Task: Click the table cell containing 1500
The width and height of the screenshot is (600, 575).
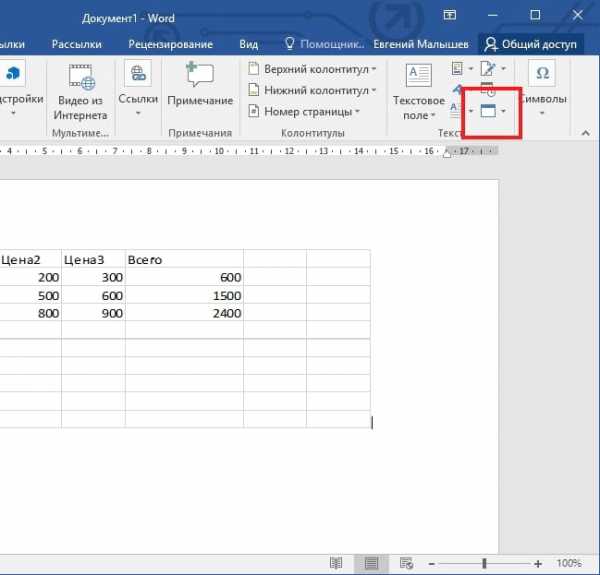Action: click(184, 296)
